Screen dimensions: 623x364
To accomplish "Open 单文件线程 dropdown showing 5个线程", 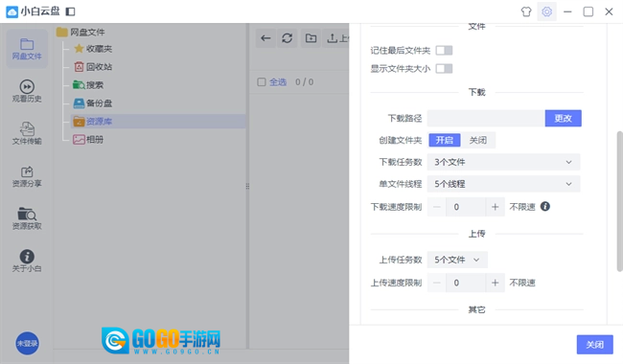I will (x=503, y=184).
